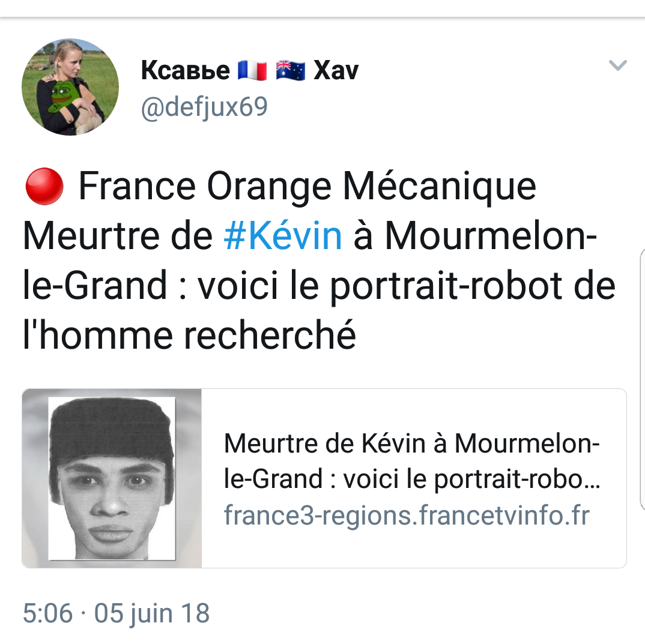This screenshot has width=645, height=644.
Task: Click the red circle emoji in tweet
Action: (x=44, y=185)
